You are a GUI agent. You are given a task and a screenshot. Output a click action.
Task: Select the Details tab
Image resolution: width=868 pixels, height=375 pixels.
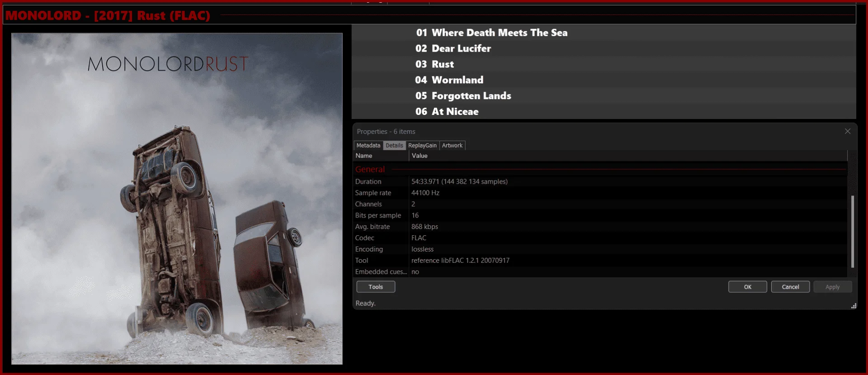coord(394,145)
